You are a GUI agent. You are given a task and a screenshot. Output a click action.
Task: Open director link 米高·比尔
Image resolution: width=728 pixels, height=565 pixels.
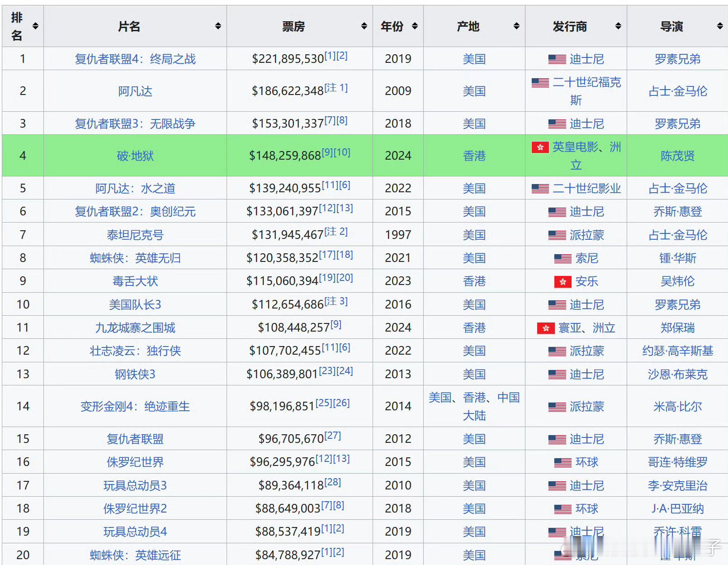click(x=677, y=406)
